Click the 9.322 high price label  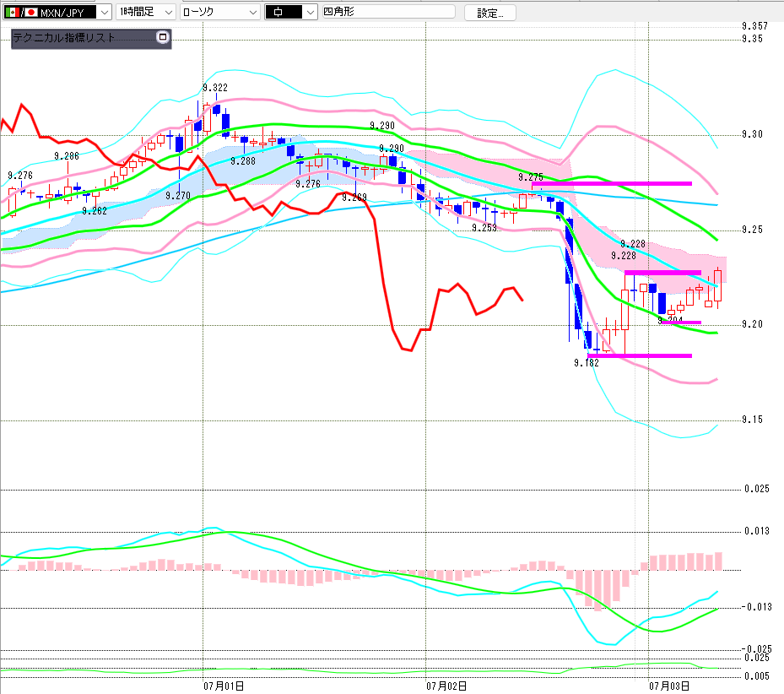click(x=215, y=88)
